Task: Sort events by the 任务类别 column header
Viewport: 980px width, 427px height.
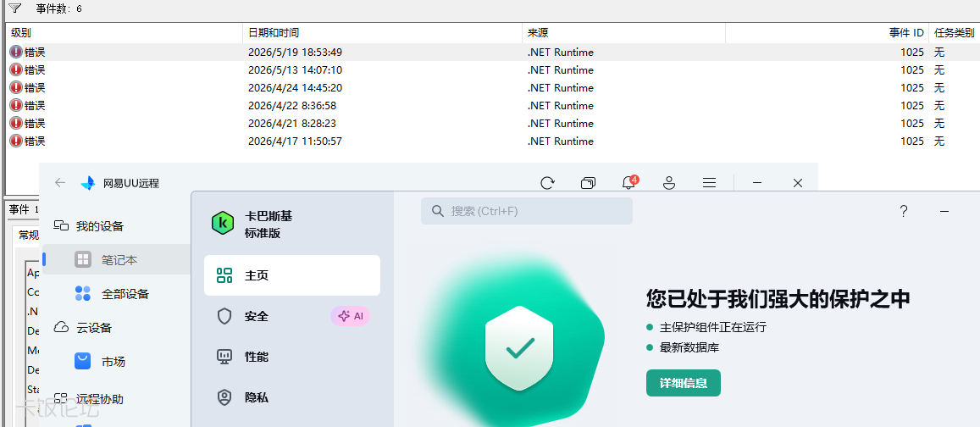Action: coord(955,33)
